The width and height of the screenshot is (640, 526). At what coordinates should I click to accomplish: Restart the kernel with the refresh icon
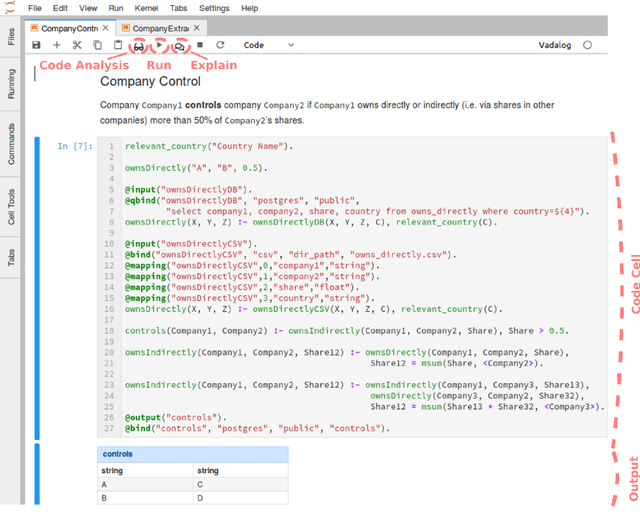220,45
